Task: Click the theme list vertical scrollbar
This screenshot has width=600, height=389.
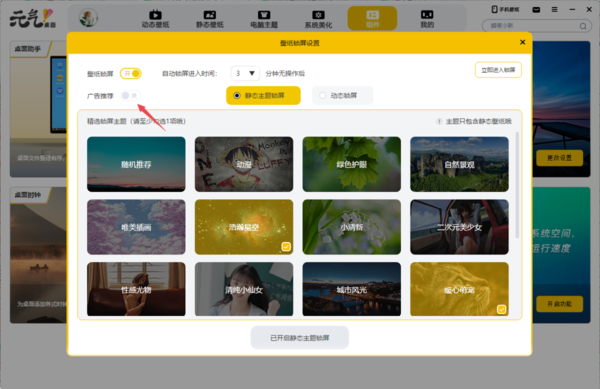Action: 517,185
